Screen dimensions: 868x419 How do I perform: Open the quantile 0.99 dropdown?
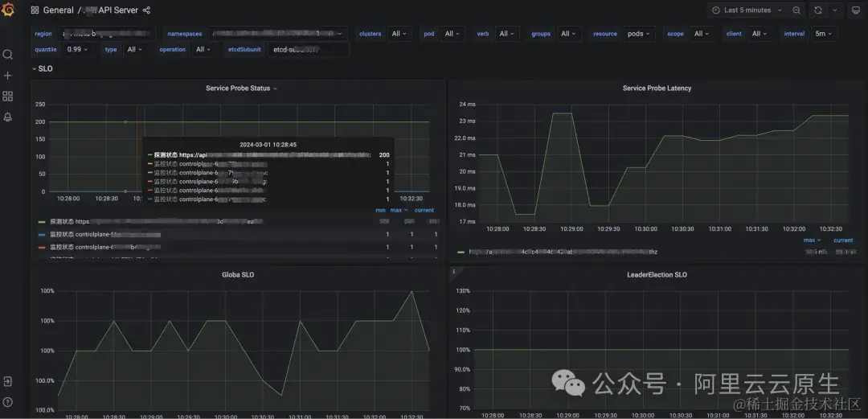[77, 49]
